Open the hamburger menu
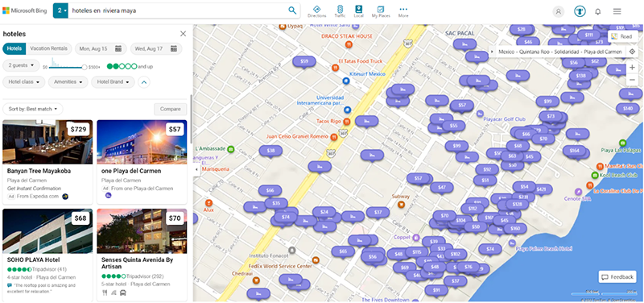Image resolution: width=644 pixels, height=303 pixels. click(617, 11)
